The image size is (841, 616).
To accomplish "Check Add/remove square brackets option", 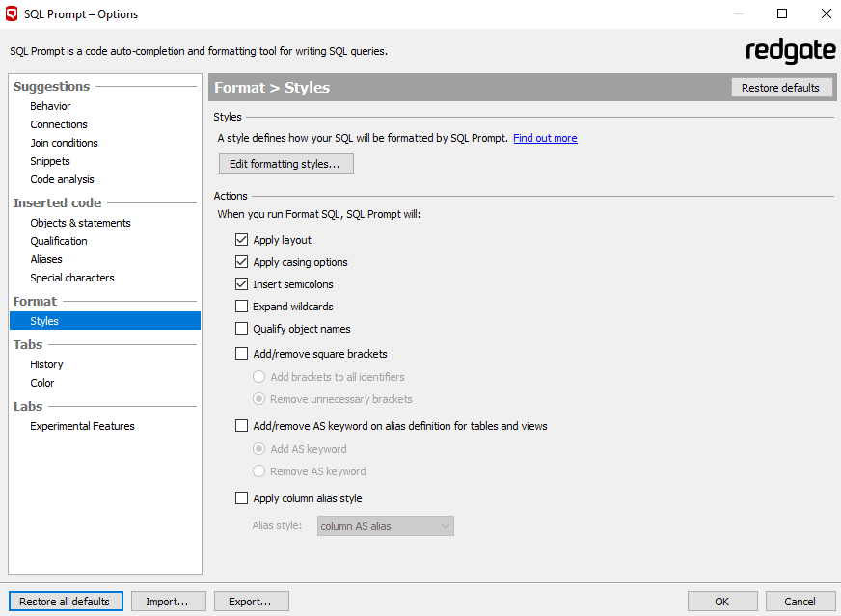I will [x=241, y=353].
